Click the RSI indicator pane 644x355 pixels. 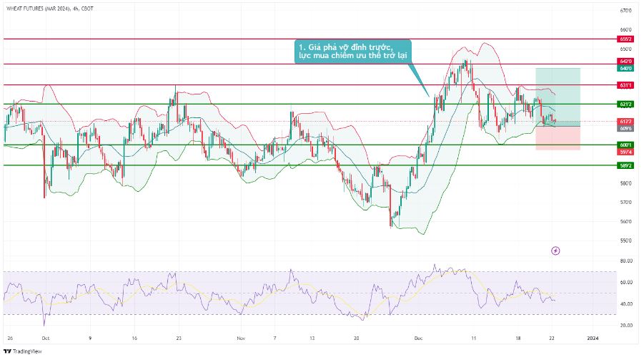pyautogui.click(x=286, y=293)
